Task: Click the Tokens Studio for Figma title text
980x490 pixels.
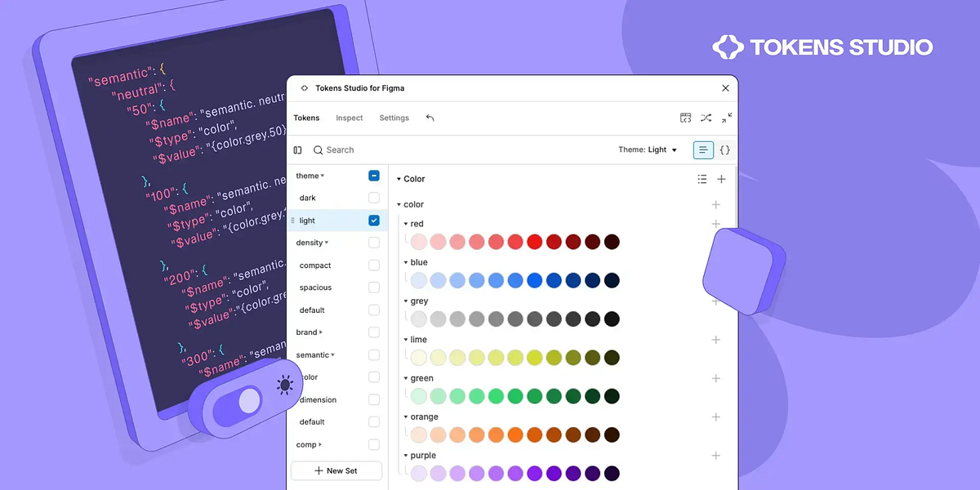Action: point(360,88)
